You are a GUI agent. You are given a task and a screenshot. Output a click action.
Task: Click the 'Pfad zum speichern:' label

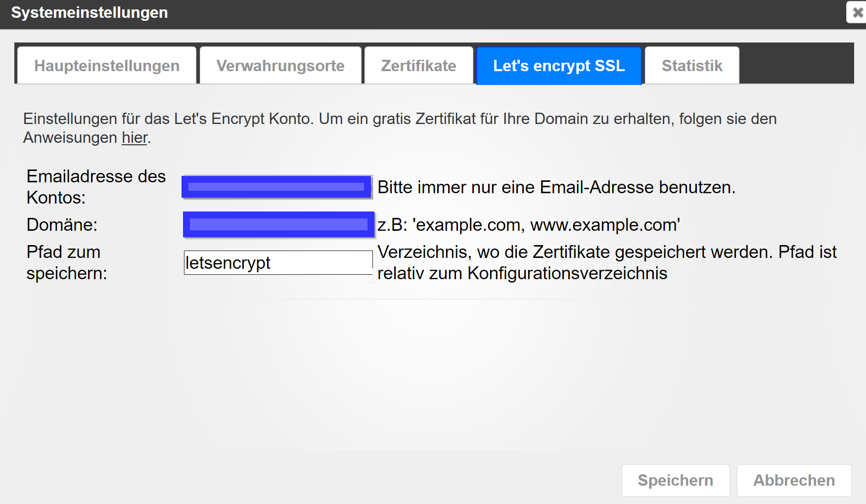67,262
